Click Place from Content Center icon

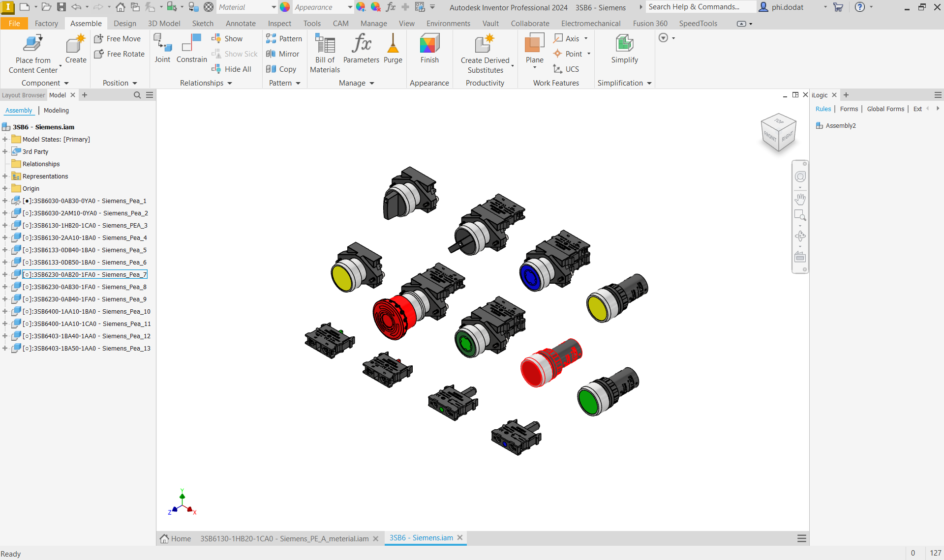(33, 44)
